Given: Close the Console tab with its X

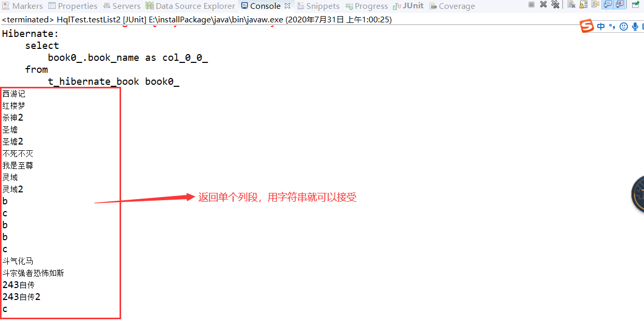Looking at the screenshot, I should pos(287,6).
